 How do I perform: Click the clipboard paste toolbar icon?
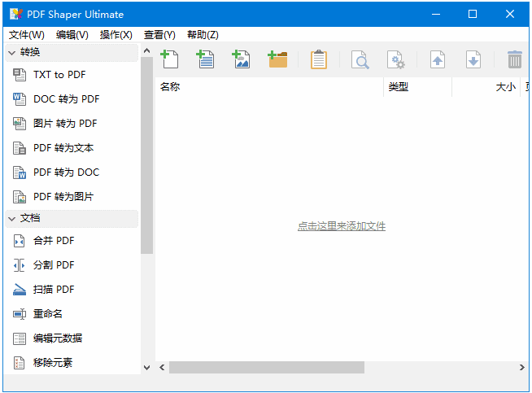[x=319, y=59]
